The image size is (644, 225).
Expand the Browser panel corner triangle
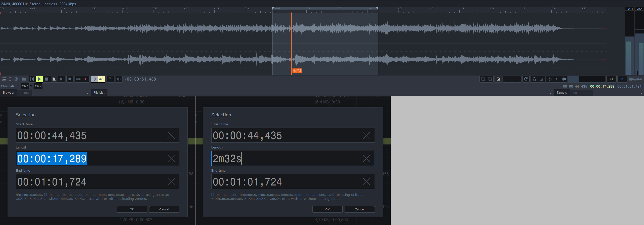(87, 93)
